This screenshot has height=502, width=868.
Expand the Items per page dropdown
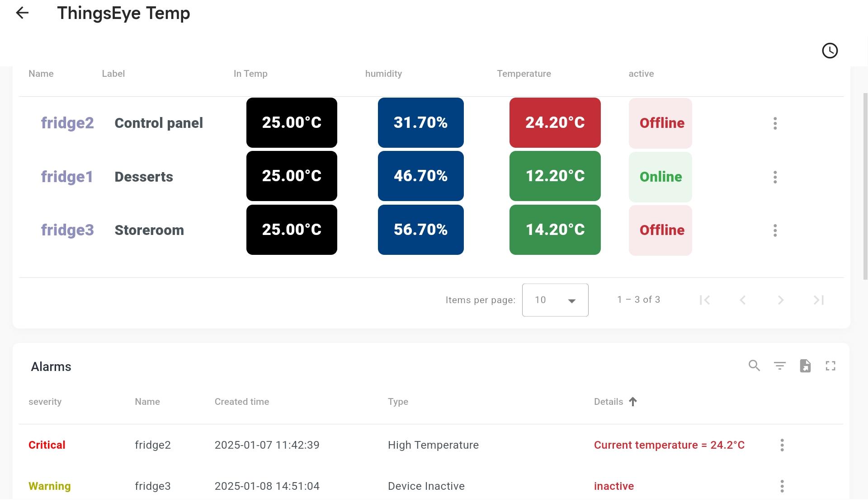(x=555, y=300)
